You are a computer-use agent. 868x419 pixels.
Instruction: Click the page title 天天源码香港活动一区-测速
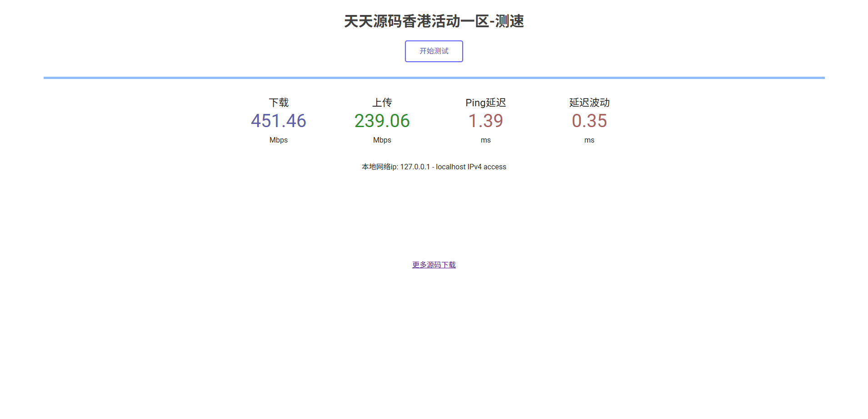(434, 21)
